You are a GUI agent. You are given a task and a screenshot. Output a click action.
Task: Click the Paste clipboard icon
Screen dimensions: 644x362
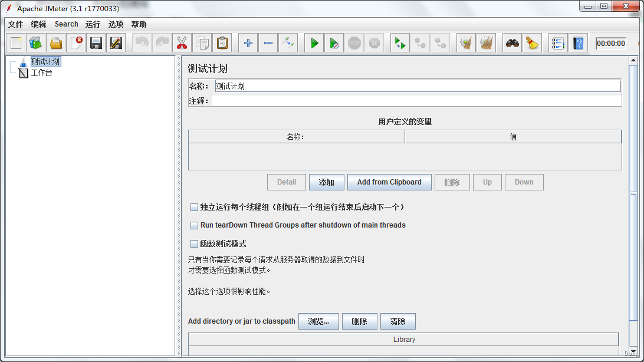click(x=222, y=43)
